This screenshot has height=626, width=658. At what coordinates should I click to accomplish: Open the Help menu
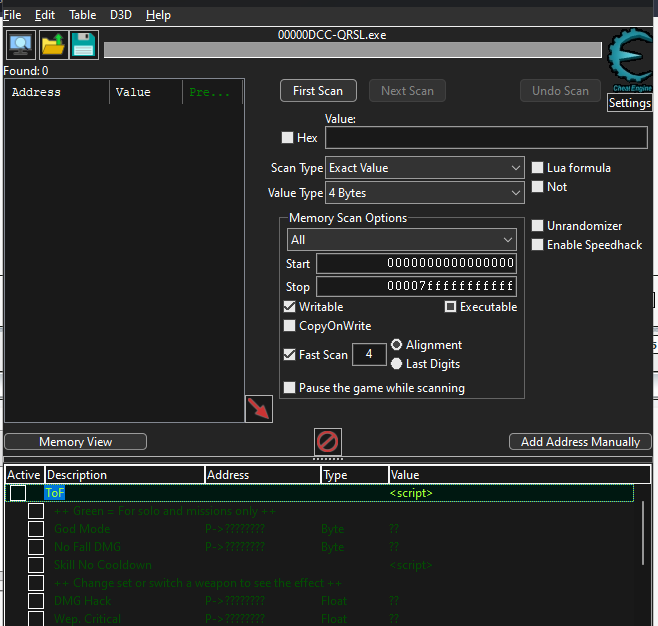click(158, 15)
